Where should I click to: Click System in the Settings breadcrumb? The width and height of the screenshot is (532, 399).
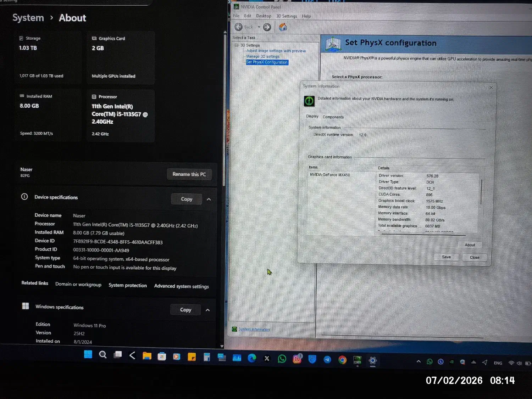click(28, 18)
